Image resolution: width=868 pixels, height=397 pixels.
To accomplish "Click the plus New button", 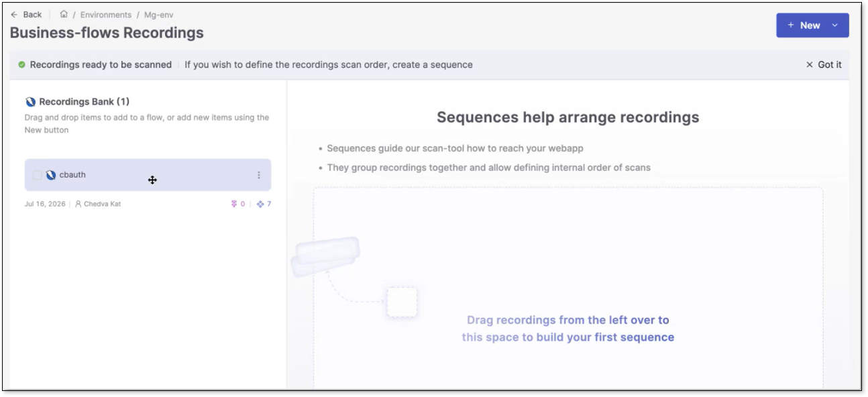I will click(804, 25).
